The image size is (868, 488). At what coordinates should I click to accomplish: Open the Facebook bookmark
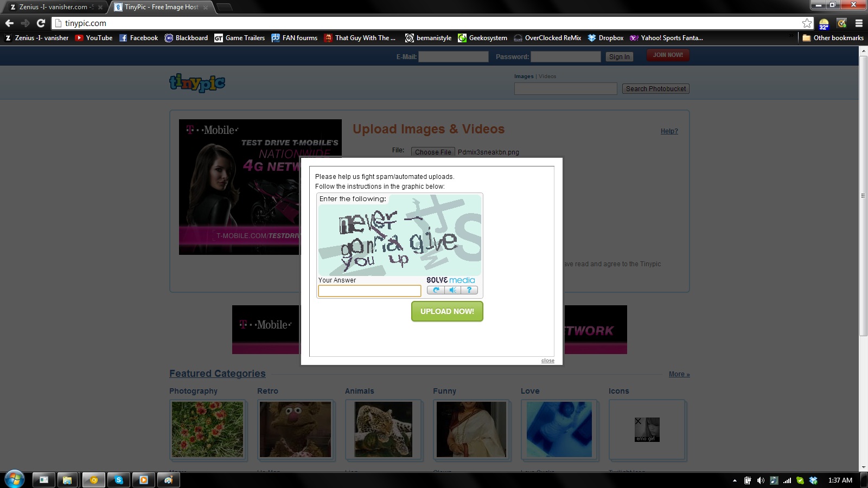[139, 38]
